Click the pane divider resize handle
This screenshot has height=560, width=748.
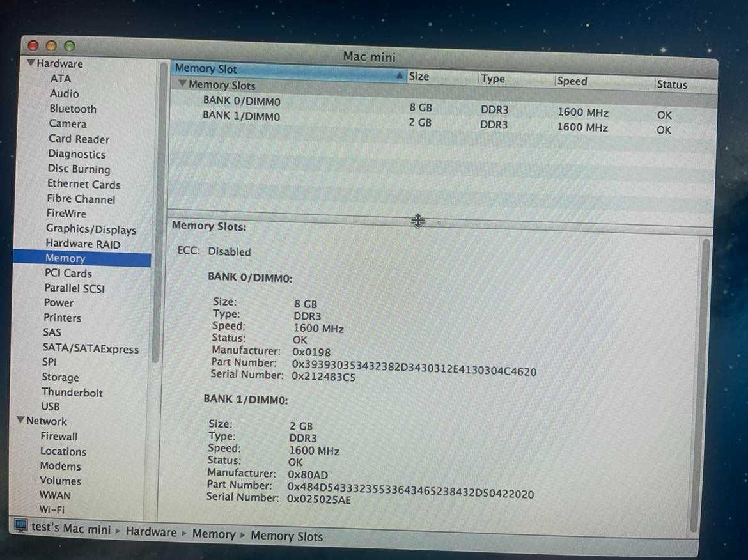pos(418,221)
